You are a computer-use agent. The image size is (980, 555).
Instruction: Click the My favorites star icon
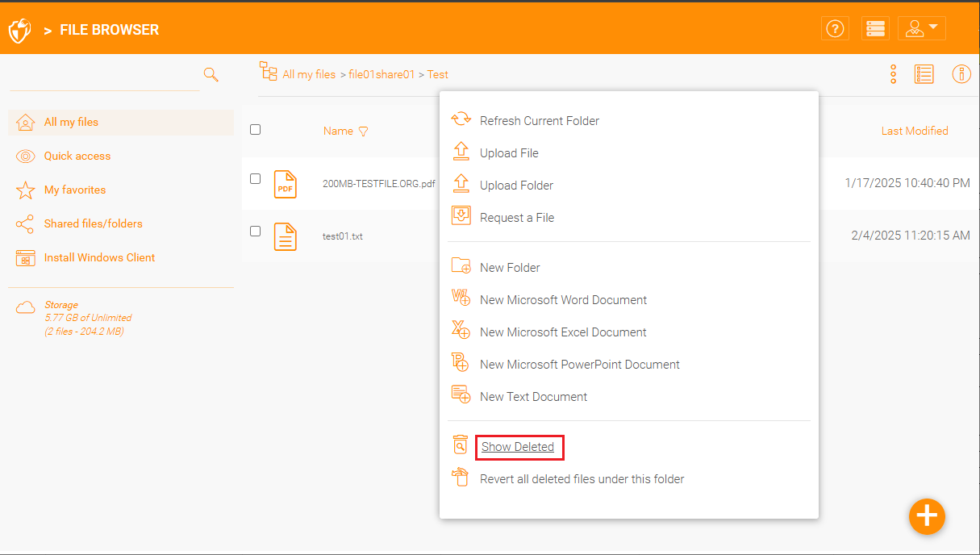click(x=26, y=190)
